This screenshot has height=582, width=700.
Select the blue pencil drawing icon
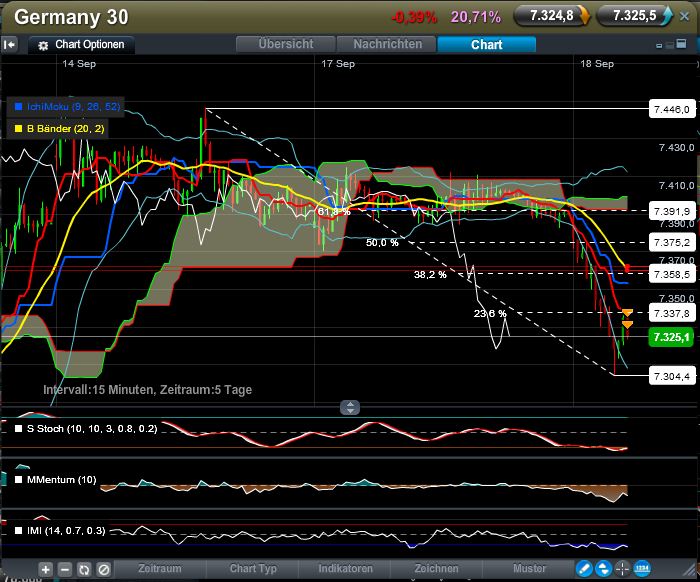[584, 569]
